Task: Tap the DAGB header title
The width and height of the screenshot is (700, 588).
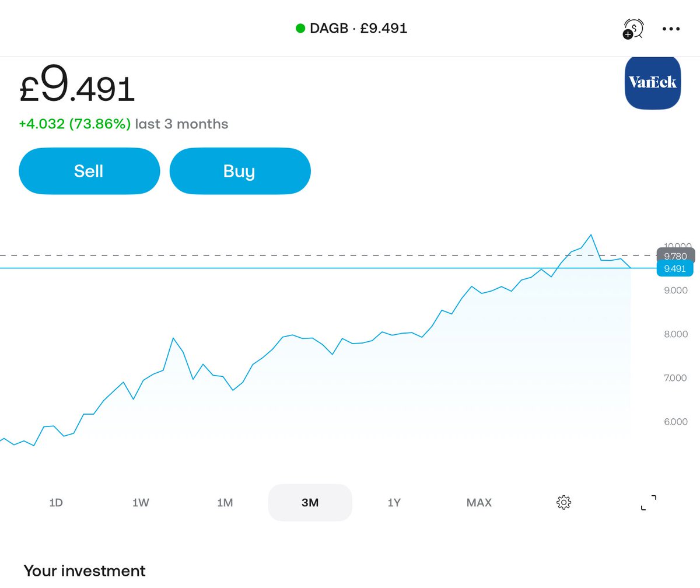Action: click(358, 28)
